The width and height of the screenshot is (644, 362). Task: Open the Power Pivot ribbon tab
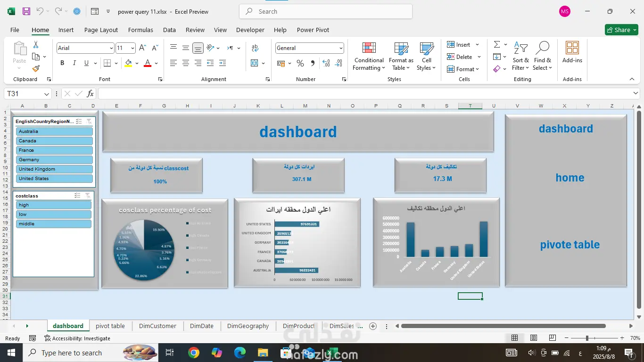coord(313,30)
